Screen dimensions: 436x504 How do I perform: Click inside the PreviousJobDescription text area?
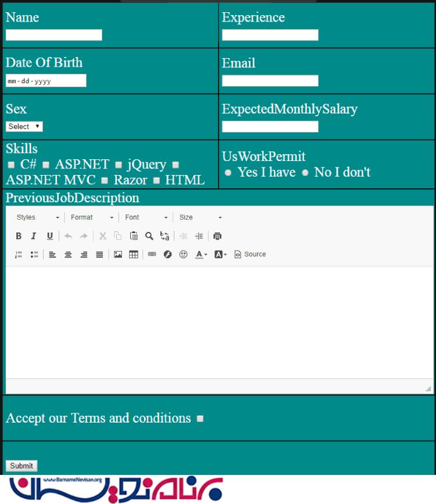pyautogui.click(x=220, y=323)
